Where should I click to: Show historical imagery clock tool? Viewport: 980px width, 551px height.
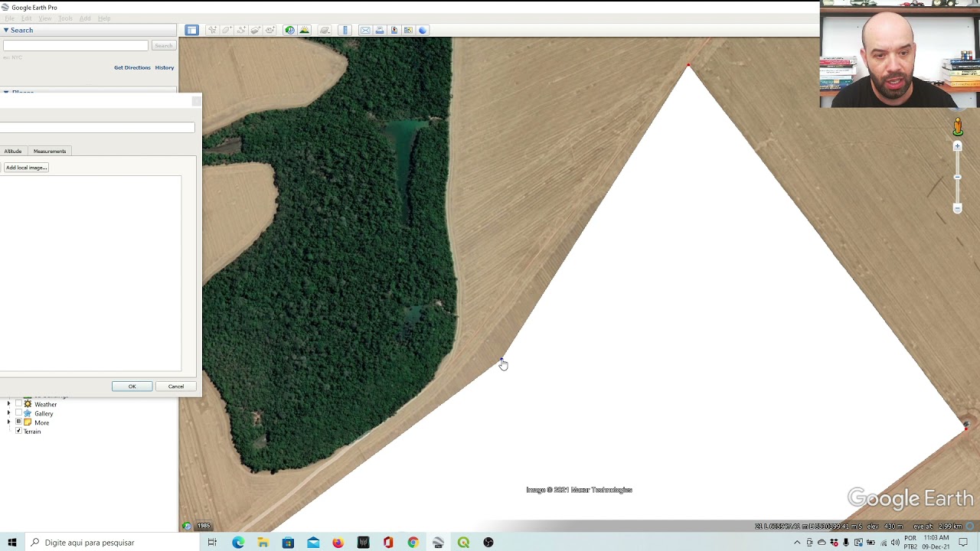click(x=289, y=30)
